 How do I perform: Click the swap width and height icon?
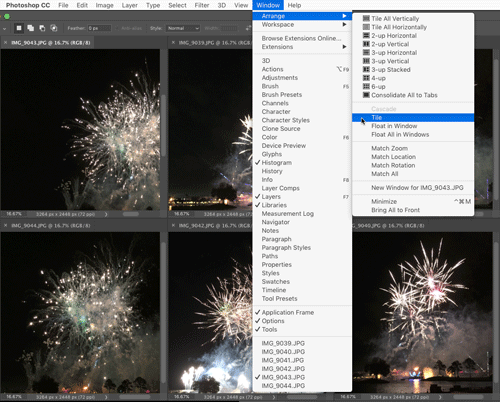point(248,28)
